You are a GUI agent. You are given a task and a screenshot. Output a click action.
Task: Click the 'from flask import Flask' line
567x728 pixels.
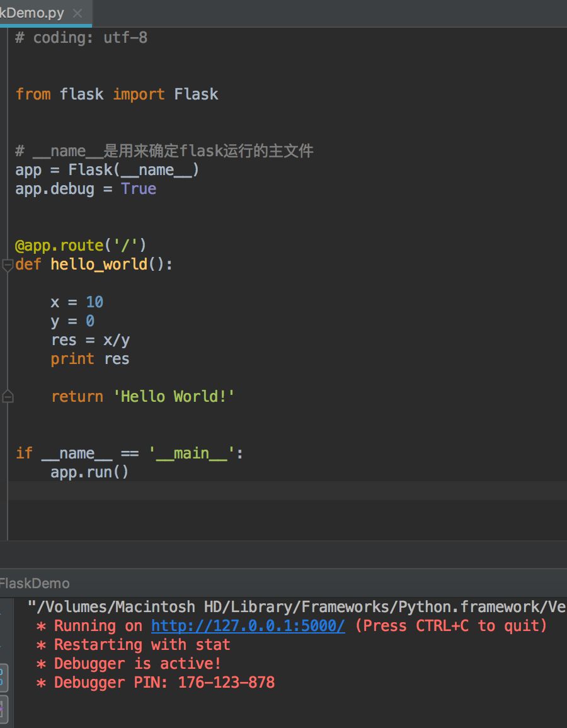click(117, 94)
